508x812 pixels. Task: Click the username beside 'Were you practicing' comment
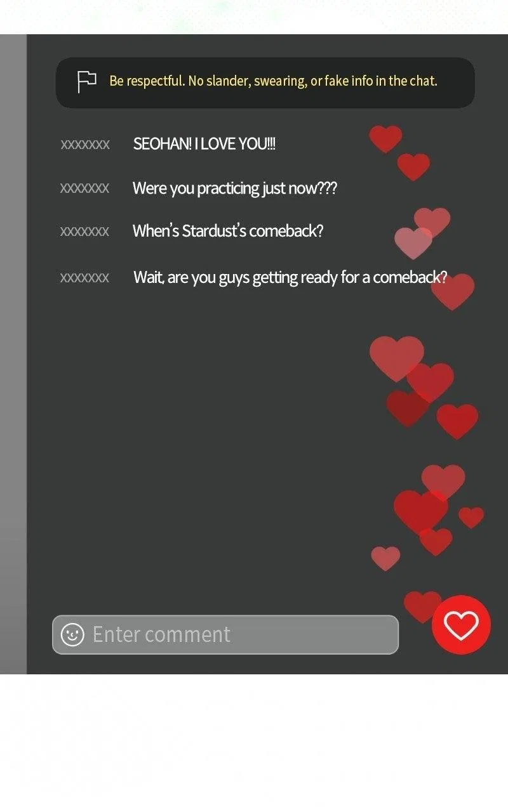click(84, 188)
